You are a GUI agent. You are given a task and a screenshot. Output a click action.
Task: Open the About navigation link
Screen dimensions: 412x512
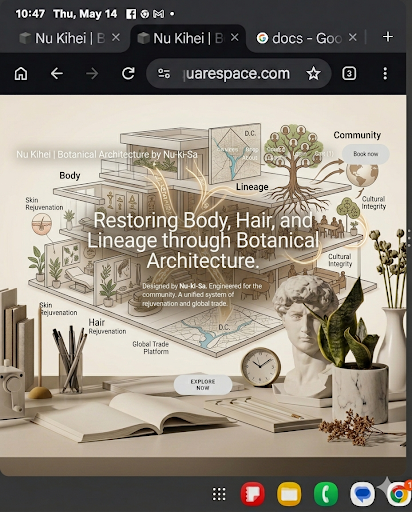pos(250,158)
